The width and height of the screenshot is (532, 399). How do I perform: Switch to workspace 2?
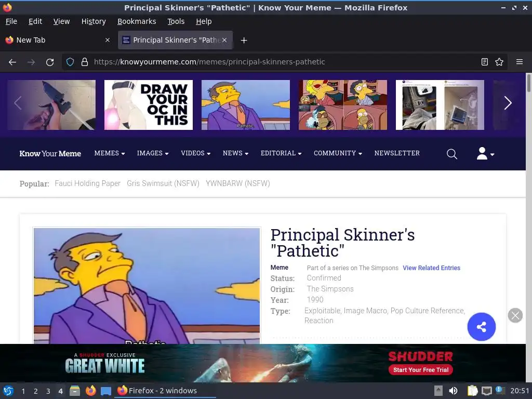tap(36, 391)
